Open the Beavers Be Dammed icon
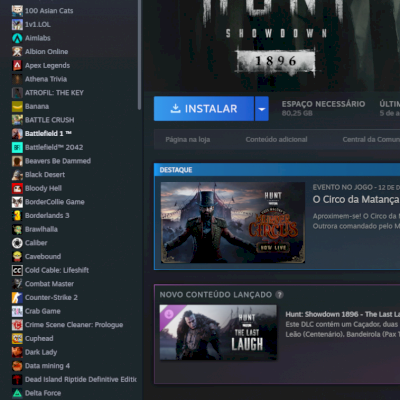 click(17, 161)
